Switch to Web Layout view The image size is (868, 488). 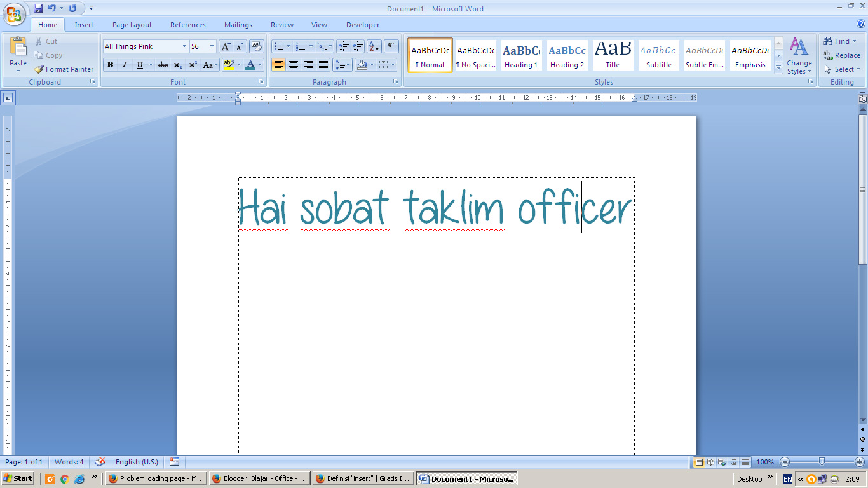[x=722, y=462]
